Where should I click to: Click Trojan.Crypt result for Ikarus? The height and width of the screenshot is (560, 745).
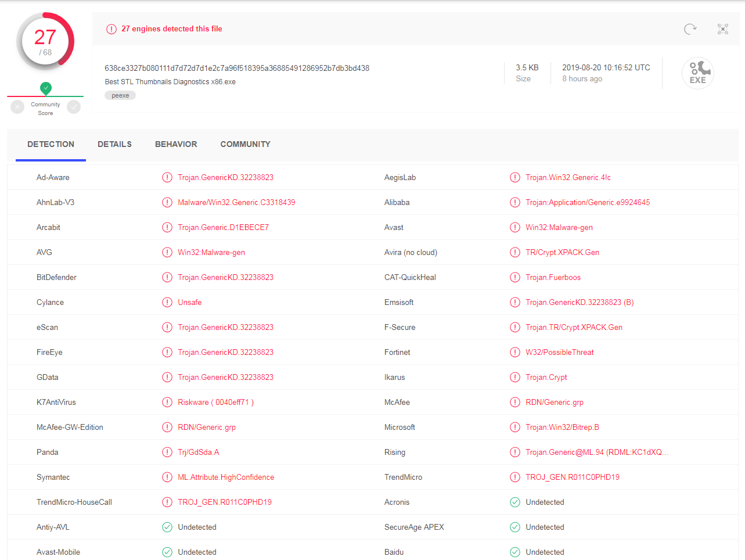[546, 378]
